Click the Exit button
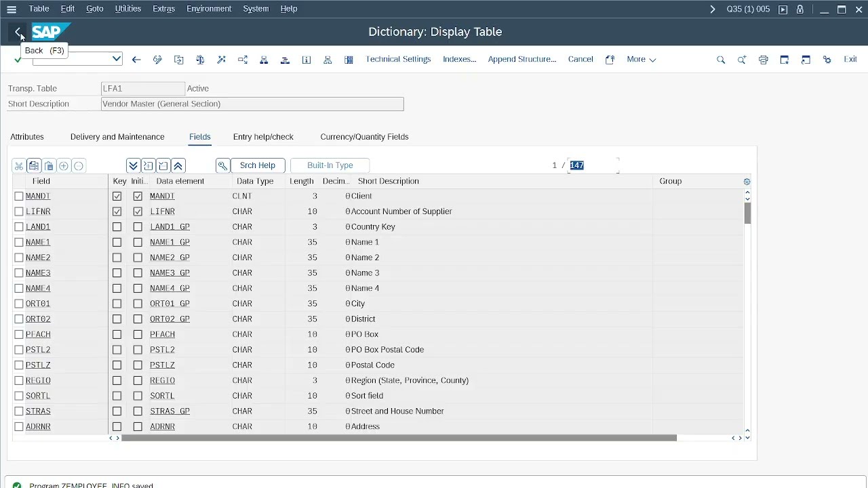The width and height of the screenshot is (868, 488). (850, 60)
